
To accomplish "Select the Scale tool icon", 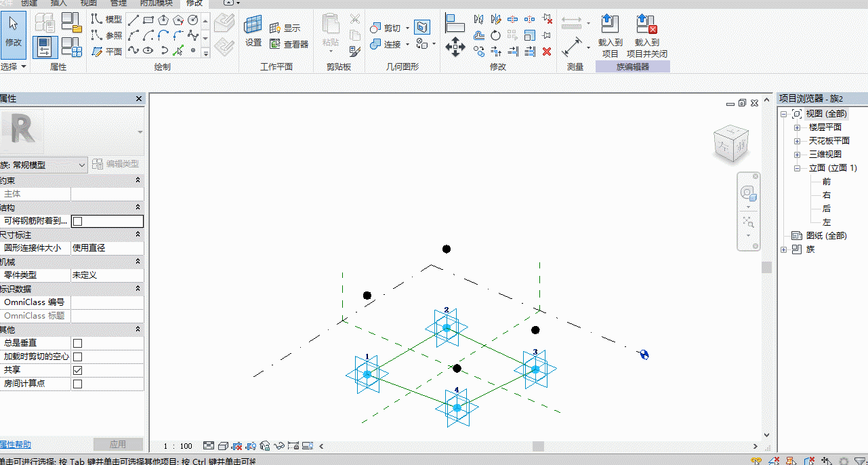I will [x=530, y=35].
